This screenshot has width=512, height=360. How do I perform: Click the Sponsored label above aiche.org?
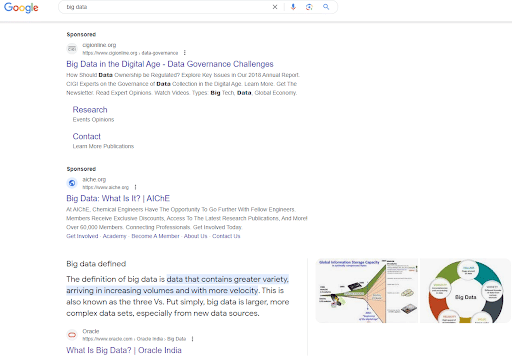coord(81,169)
